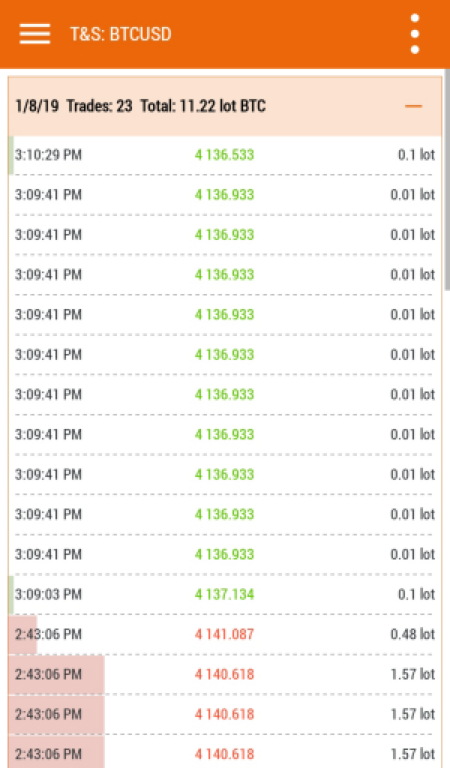Select first 2:43:06 PM 1.57 lot trade
This screenshot has width=450, height=768.
click(225, 674)
